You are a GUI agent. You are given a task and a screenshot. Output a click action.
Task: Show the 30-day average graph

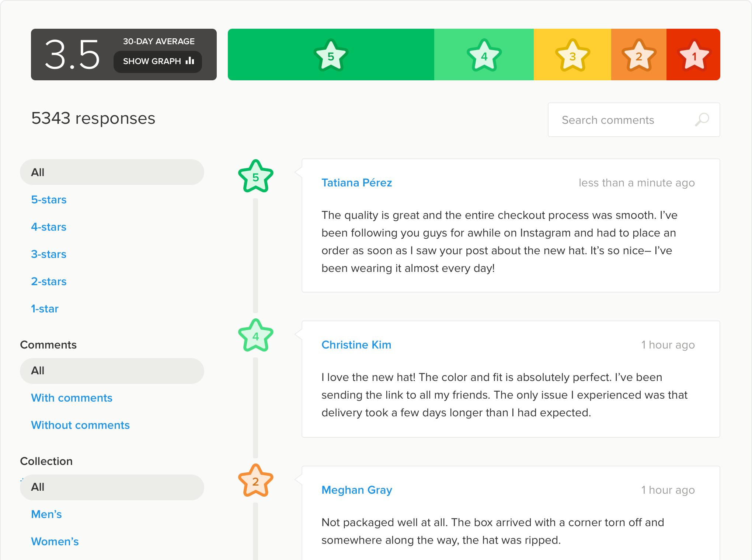point(158,62)
